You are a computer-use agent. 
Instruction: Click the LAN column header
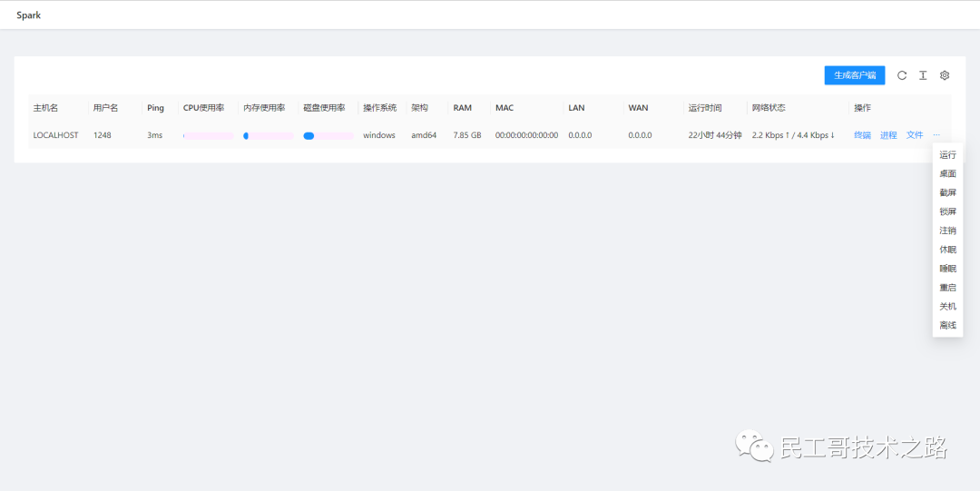pyautogui.click(x=576, y=108)
